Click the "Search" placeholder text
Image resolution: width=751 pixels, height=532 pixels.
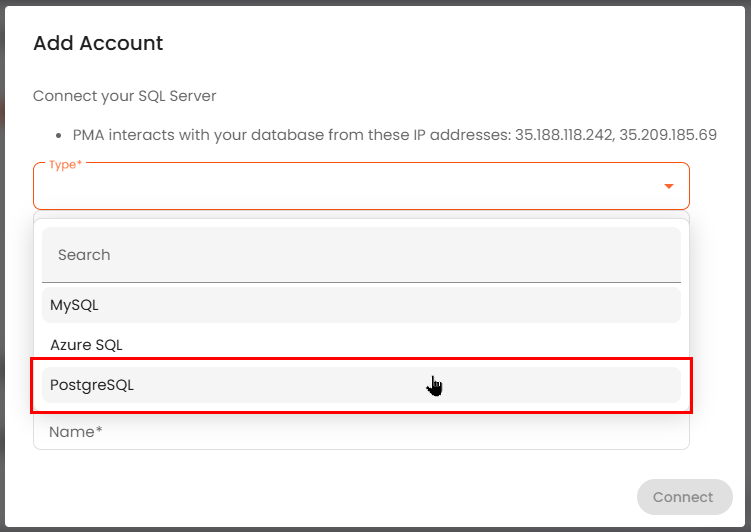click(x=84, y=255)
